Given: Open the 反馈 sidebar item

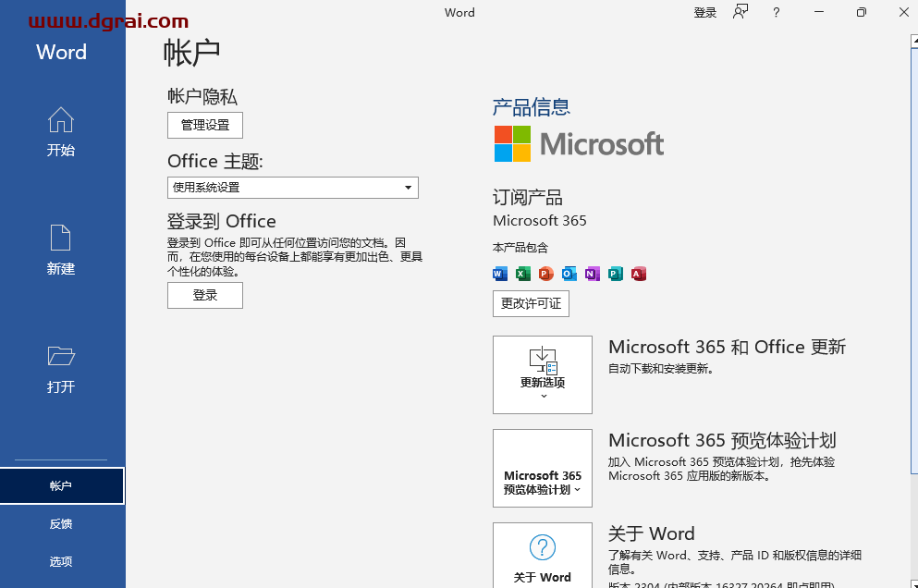Looking at the screenshot, I should pyautogui.click(x=62, y=523).
